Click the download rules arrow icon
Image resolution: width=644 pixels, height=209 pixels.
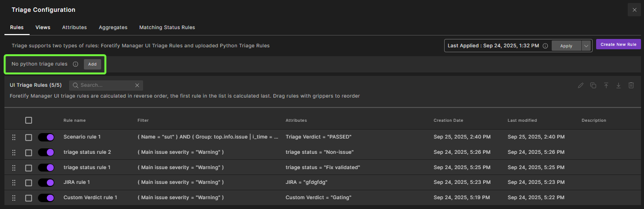click(x=618, y=85)
